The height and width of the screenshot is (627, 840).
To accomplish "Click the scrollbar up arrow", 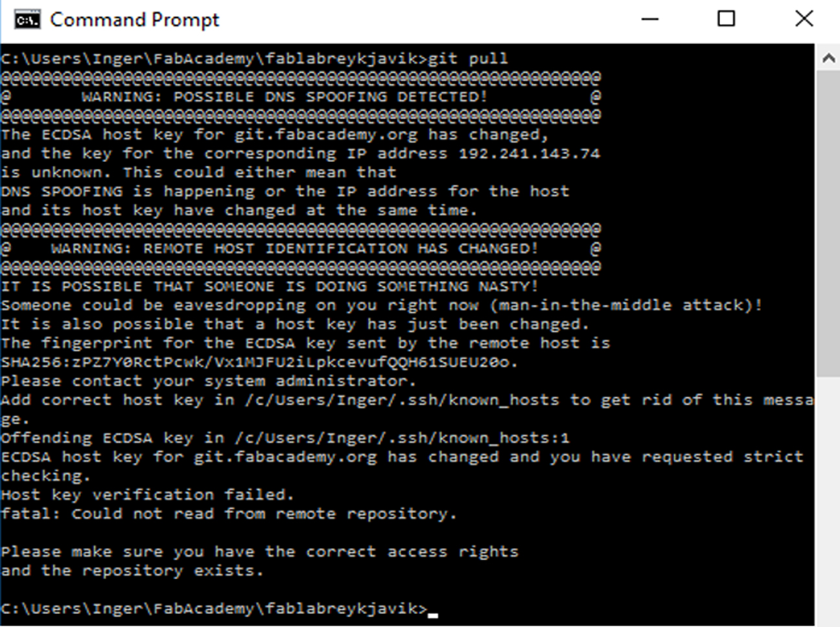I will pos(828,58).
